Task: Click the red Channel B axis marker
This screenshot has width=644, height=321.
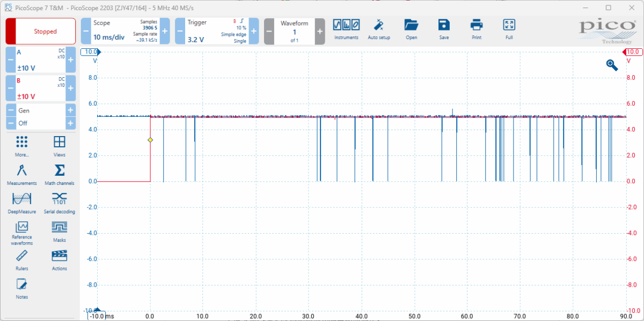Action: [632, 52]
